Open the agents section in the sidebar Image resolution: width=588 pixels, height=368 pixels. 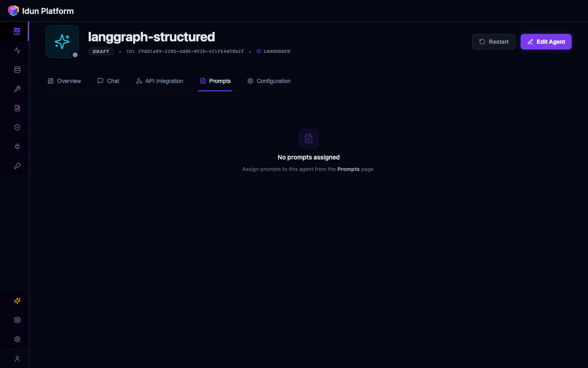pyautogui.click(x=17, y=31)
